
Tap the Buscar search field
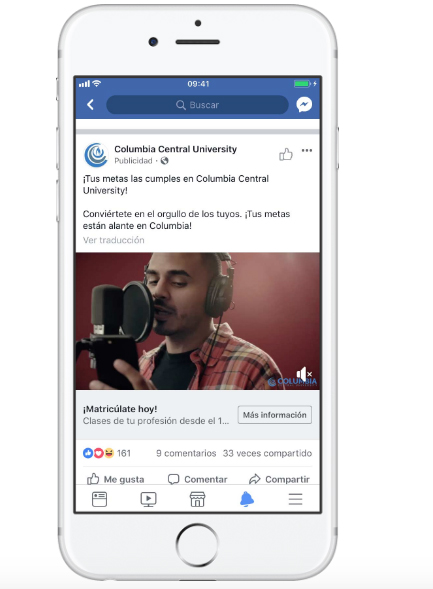(198, 104)
